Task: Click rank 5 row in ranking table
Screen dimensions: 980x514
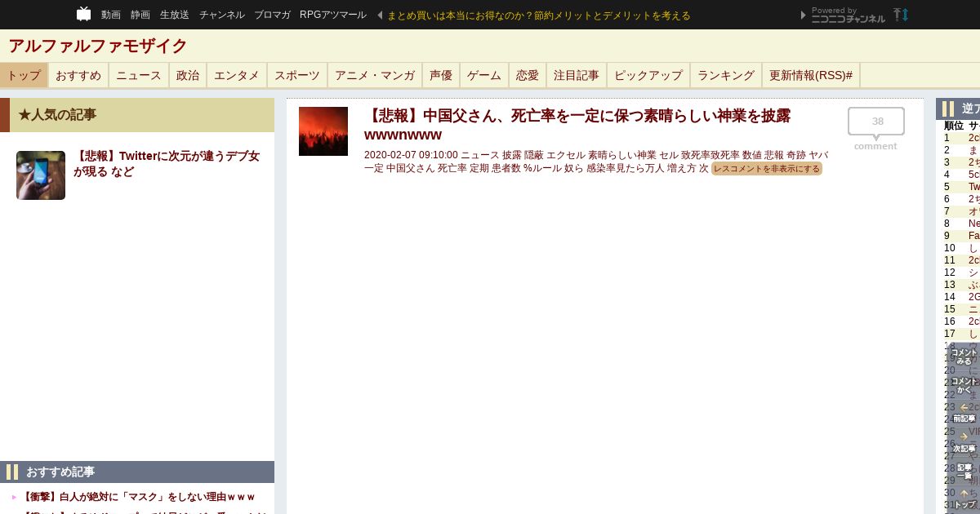Action: point(961,187)
